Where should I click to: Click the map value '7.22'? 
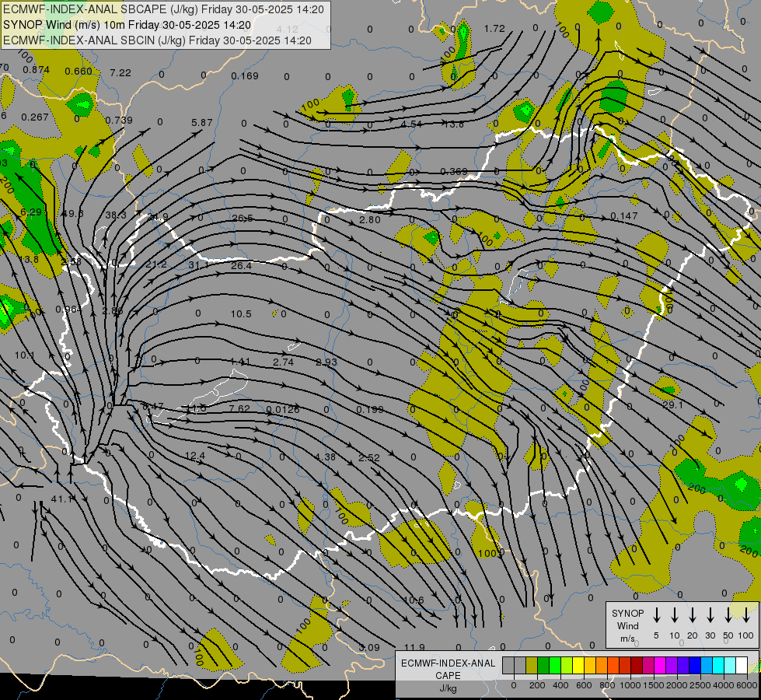coord(120,73)
